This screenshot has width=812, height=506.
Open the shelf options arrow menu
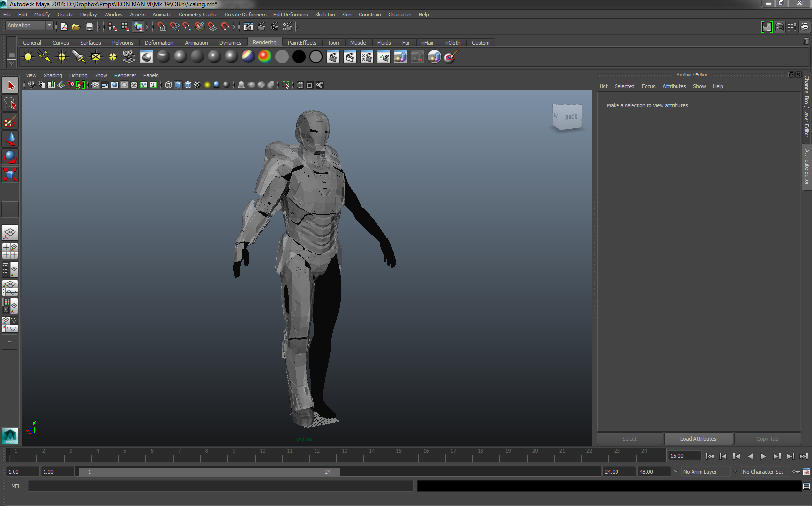[11, 63]
